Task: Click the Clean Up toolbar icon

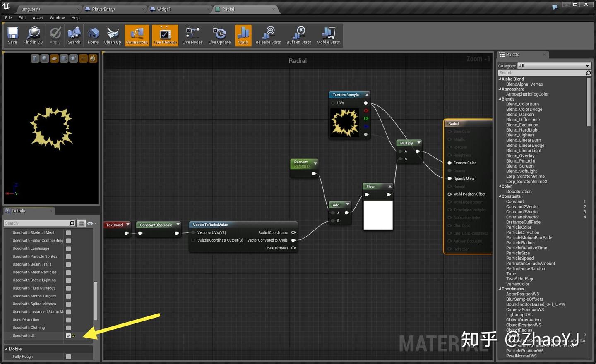Action: point(112,36)
